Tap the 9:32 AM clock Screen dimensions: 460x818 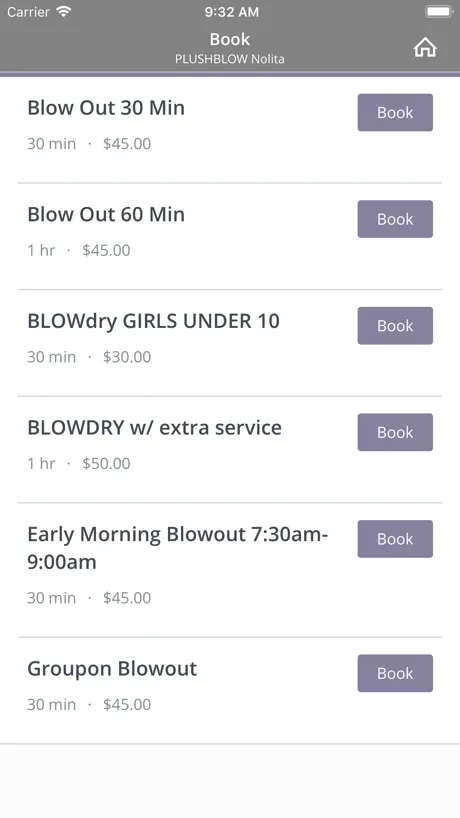[x=232, y=13]
